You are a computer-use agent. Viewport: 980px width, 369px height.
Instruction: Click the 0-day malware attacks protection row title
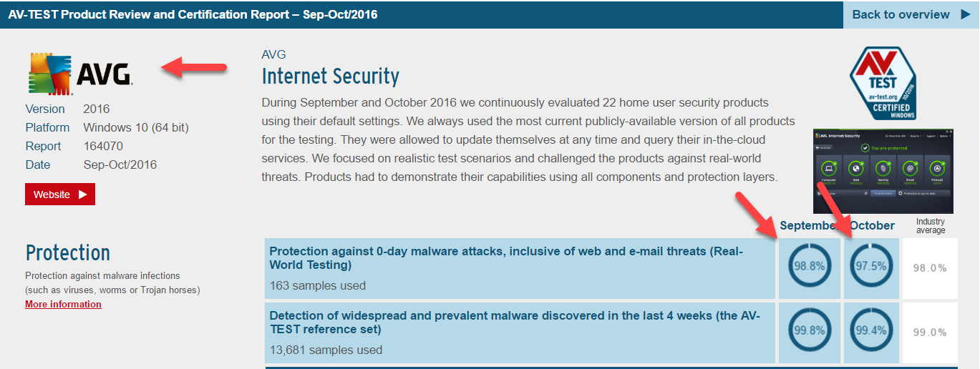click(506, 258)
